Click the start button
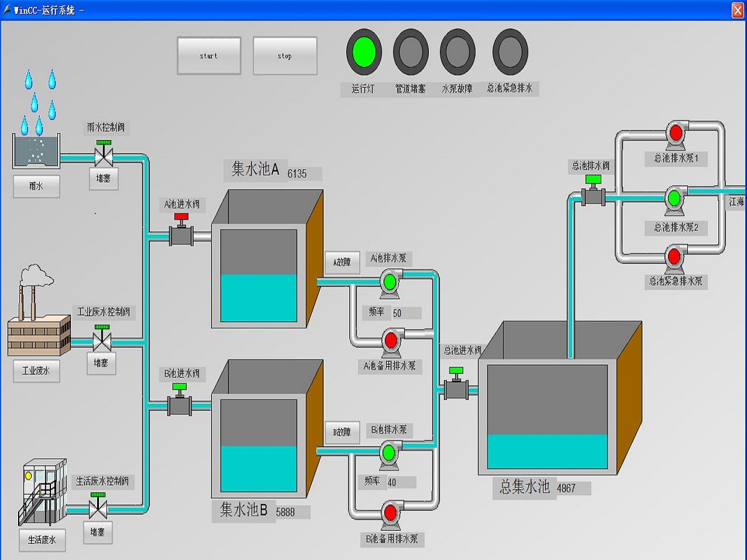 209,56
